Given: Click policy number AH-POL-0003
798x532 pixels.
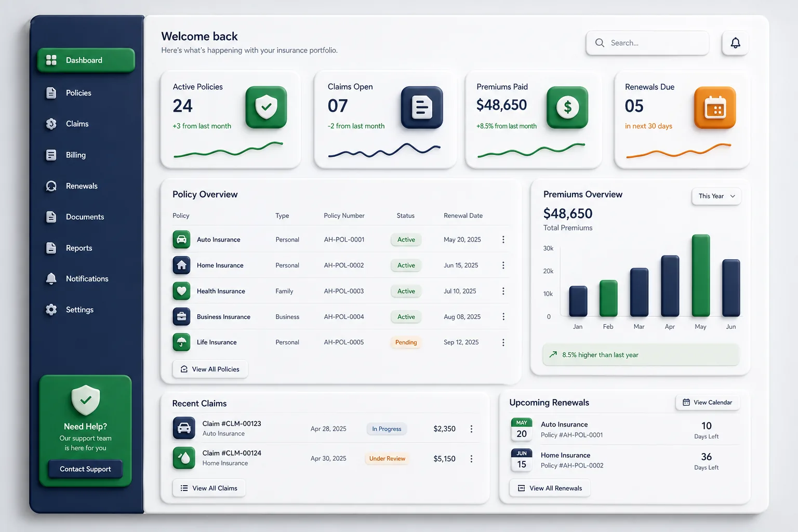Looking at the screenshot, I should pyautogui.click(x=344, y=291).
